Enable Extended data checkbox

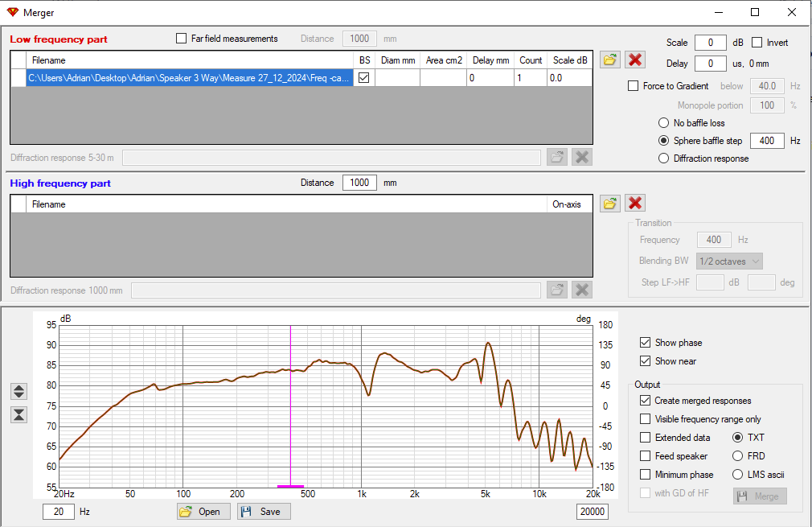coord(646,438)
